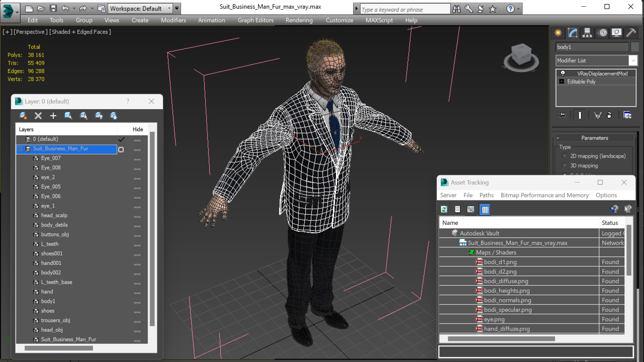Click the Asset Tracking horizontal scrollbar
Viewport: 644px width, 362px height.
point(501,339)
